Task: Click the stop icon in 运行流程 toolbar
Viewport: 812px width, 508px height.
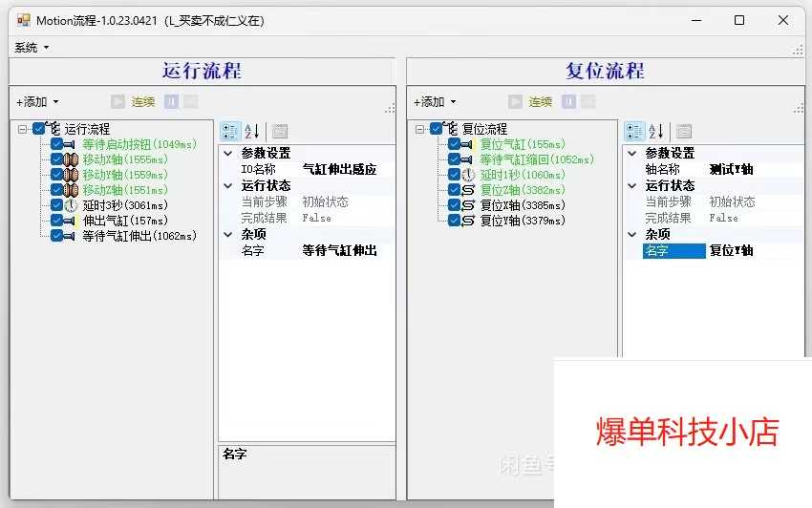Action: click(190, 101)
